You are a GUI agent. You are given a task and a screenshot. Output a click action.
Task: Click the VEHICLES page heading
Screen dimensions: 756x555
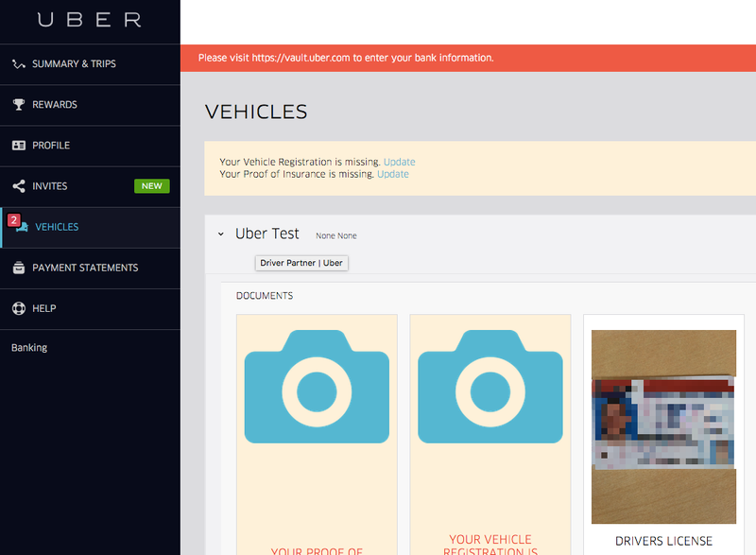pyautogui.click(x=256, y=112)
